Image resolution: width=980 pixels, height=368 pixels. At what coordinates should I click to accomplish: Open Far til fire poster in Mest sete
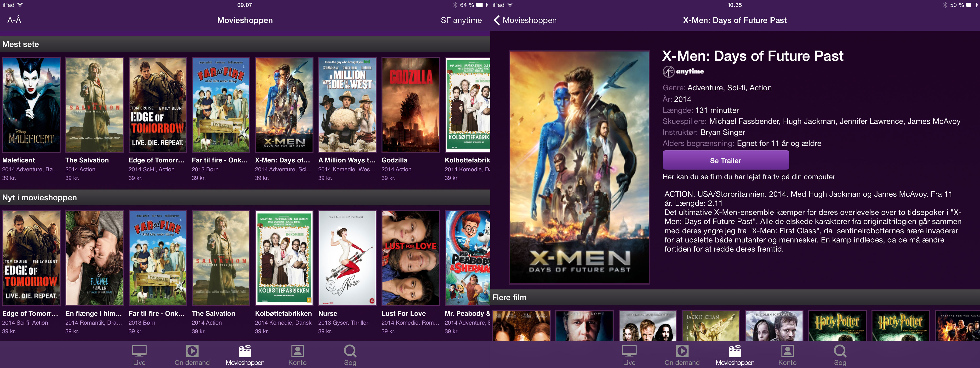(221, 105)
